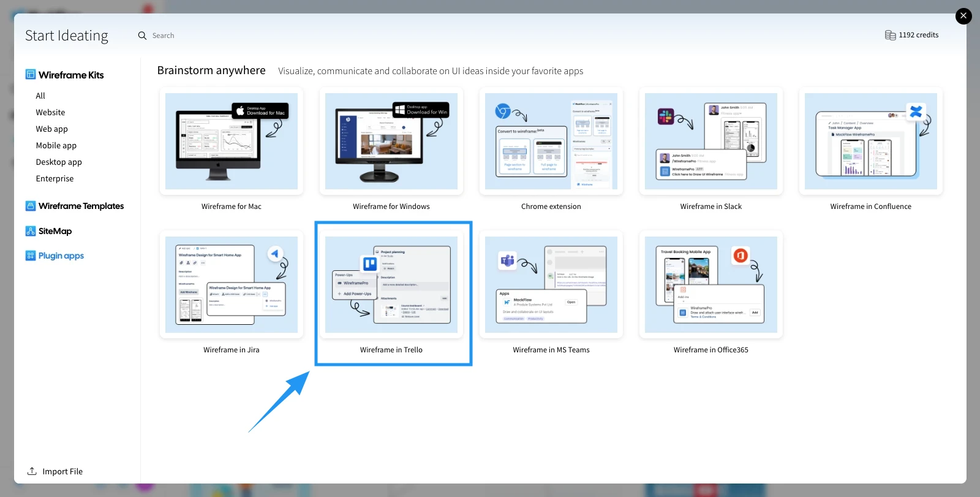Screen dimensions: 980x497
Task: Click the Wireframe in Confluence label
Action: click(871, 207)
